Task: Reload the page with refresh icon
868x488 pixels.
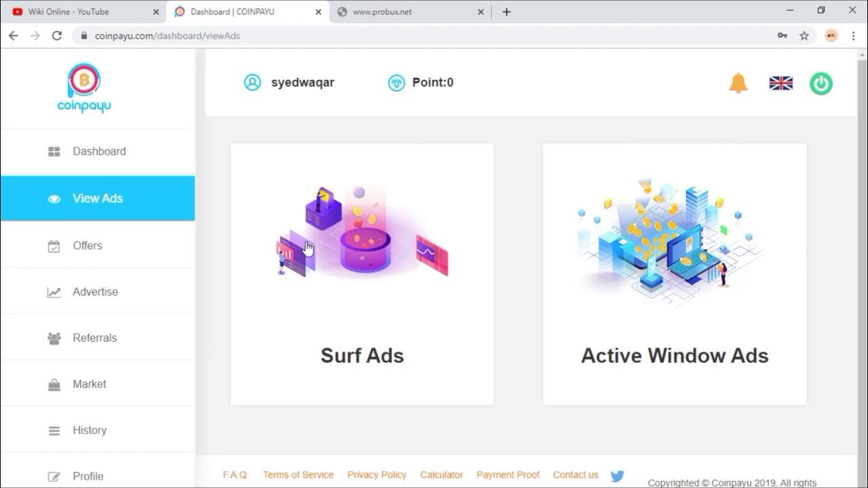Action: 57,36
